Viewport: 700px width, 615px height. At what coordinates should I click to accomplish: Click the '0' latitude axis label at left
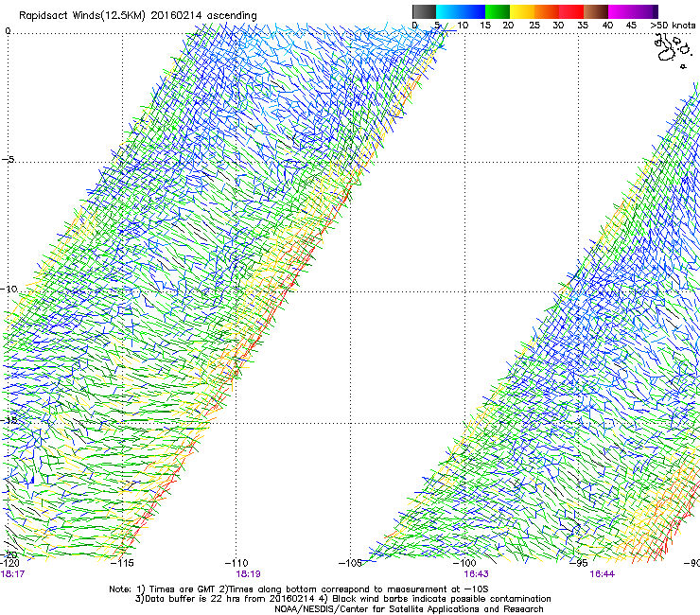[8, 31]
